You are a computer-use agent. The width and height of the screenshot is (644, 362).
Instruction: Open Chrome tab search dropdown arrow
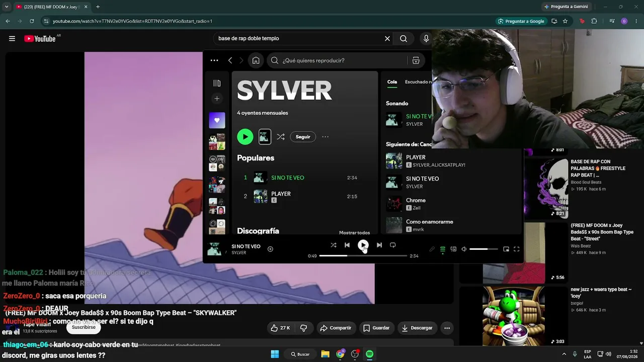tap(7, 7)
